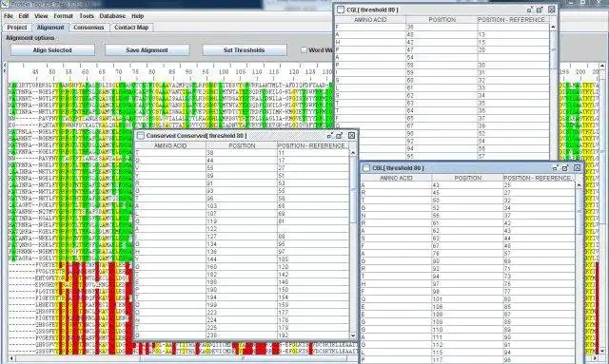Select position 117 cell in CBL table
609x364 pixels.
point(467,360)
